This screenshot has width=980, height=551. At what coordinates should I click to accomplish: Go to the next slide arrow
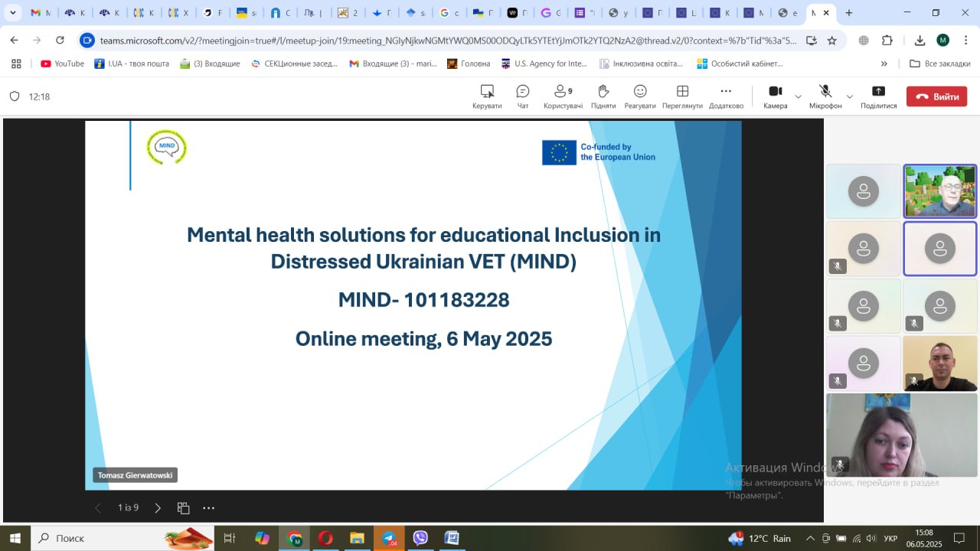click(x=158, y=508)
